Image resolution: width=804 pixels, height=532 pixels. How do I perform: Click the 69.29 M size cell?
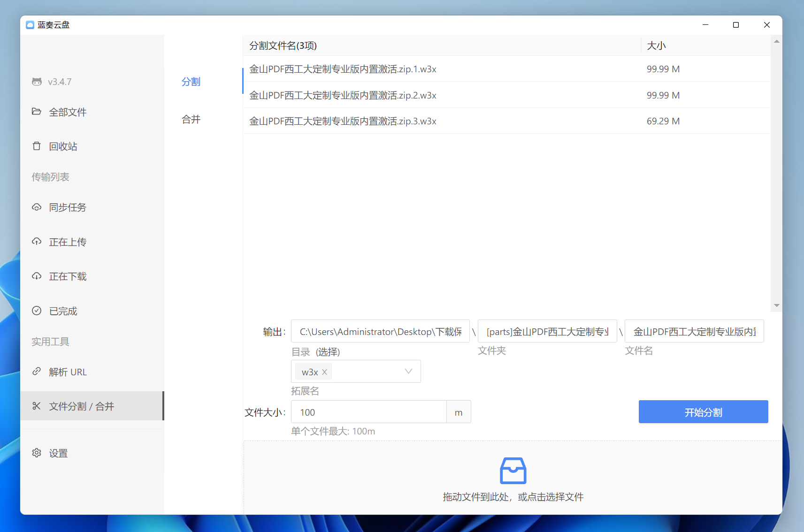[x=663, y=121]
